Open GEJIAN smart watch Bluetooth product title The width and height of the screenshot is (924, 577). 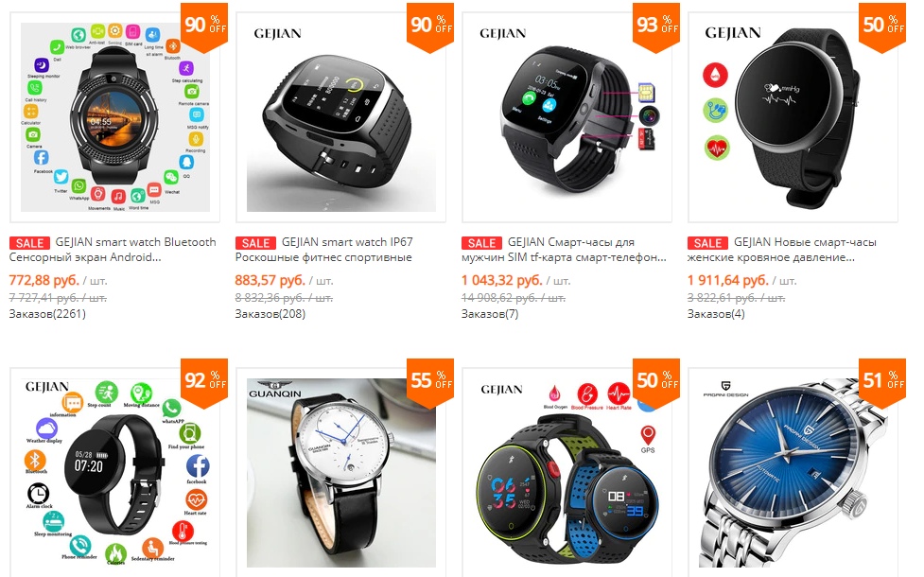[113, 250]
